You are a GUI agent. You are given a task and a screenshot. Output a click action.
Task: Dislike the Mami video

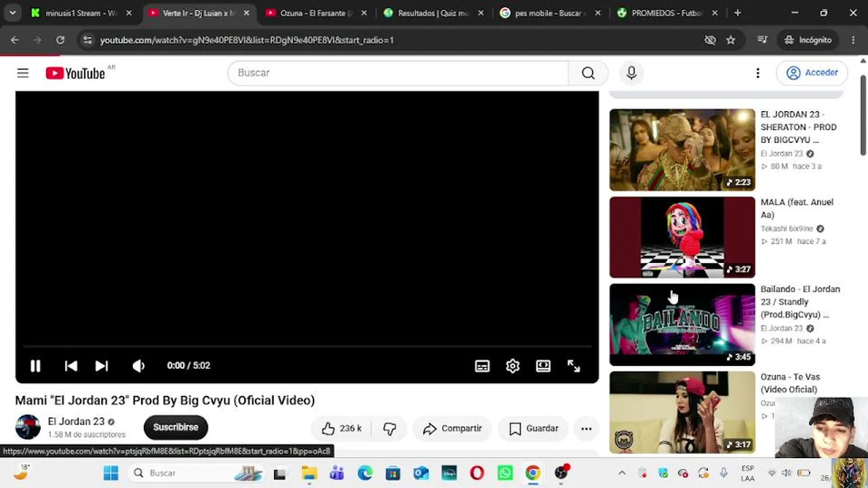pyautogui.click(x=389, y=428)
